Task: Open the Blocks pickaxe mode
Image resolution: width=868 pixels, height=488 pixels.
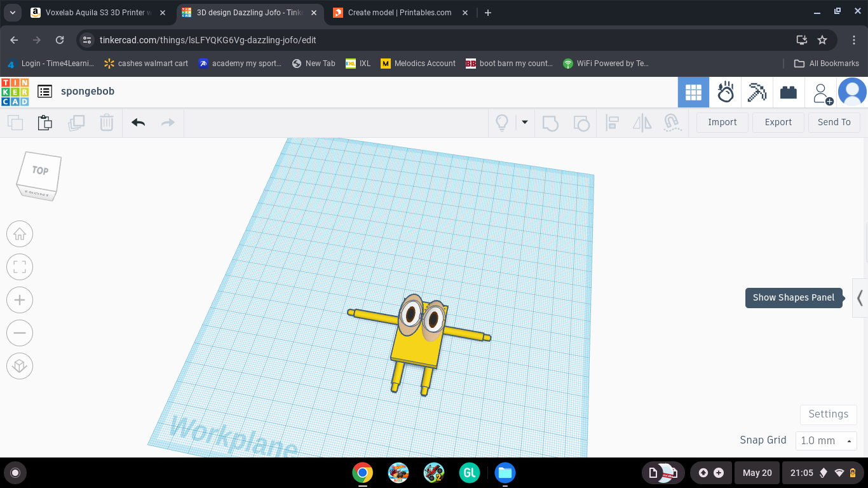Action: coord(757,92)
